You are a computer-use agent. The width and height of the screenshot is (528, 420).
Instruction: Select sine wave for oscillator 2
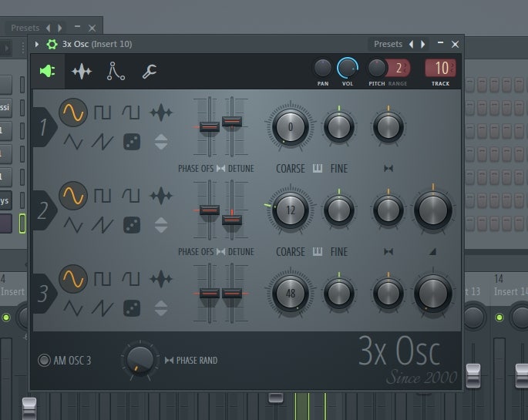pos(73,196)
